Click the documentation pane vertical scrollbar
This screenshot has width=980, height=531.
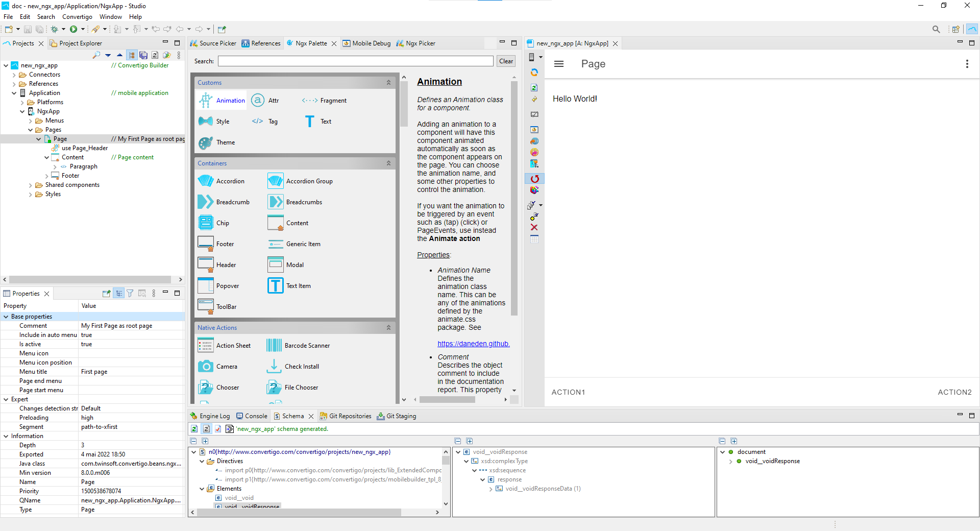click(514, 204)
